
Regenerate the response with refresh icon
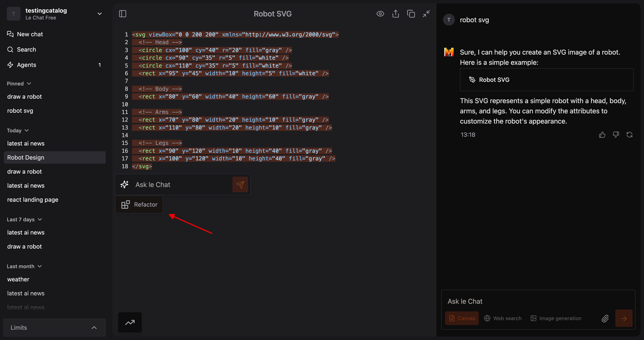pos(630,135)
